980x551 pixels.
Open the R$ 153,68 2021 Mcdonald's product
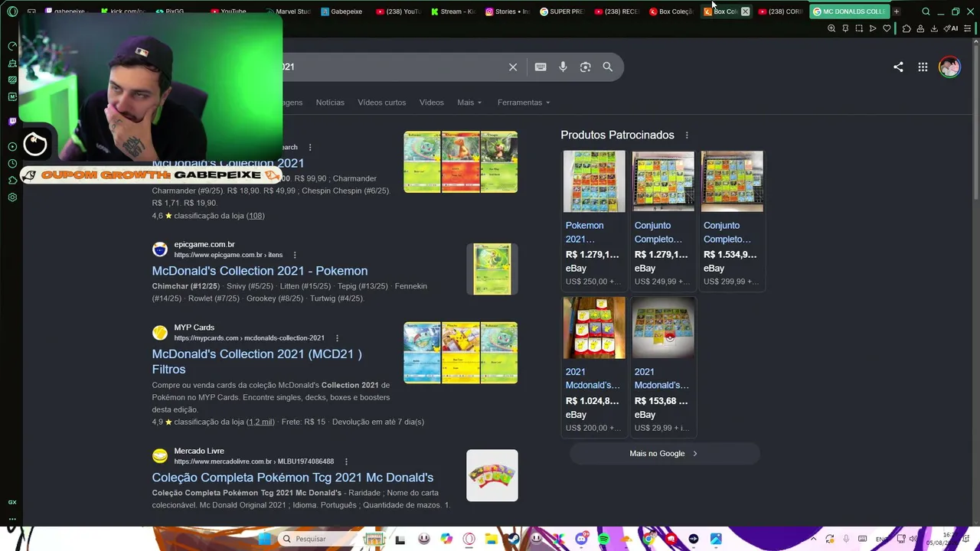(x=663, y=366)
